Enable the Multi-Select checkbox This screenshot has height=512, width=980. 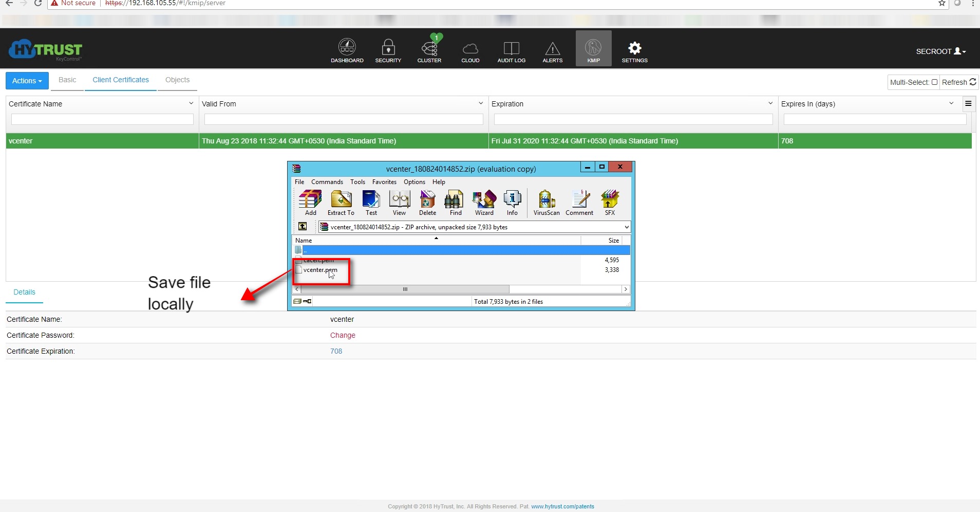point(934,82)
